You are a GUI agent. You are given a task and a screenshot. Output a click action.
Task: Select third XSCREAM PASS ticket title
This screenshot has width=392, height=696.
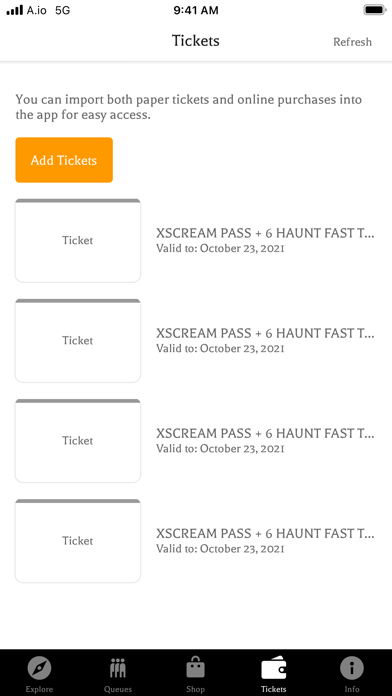(x=265, y=434)
